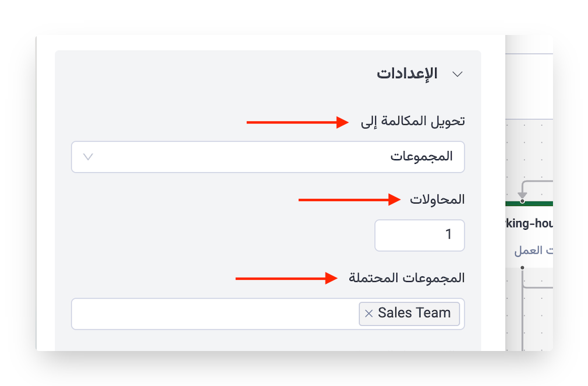Click the الإعدادات section heading

[x=407, y=74]
